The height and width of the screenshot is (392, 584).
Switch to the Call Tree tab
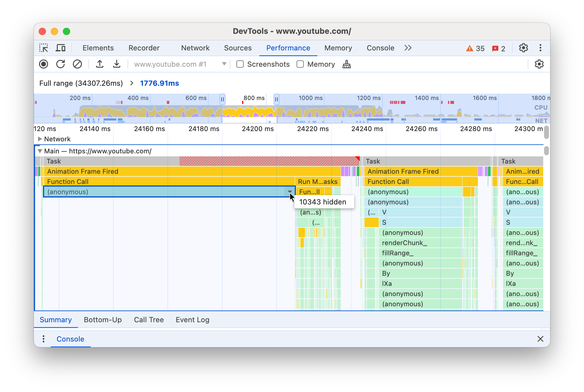(149, 320)
